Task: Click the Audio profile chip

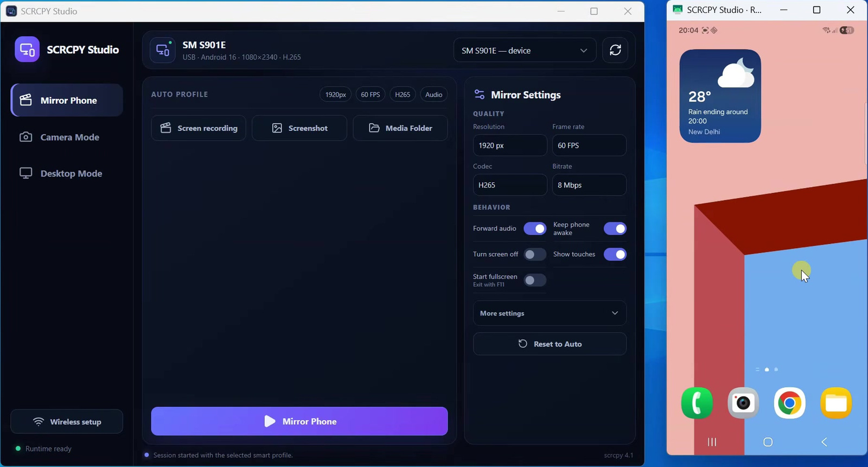Action: [x=433, y=94]
